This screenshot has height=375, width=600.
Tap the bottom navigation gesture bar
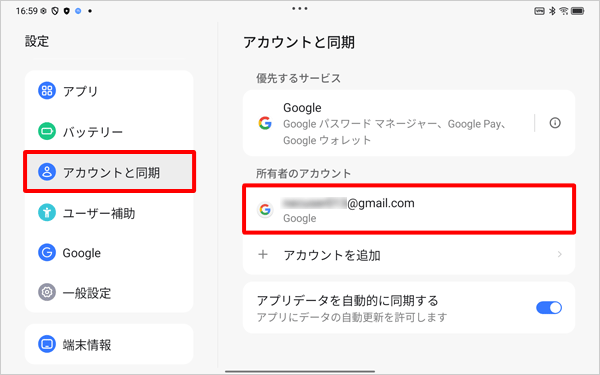300,371
